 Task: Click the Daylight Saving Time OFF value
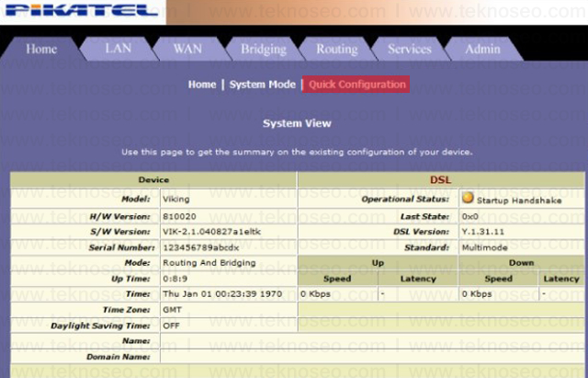pos(171,326)
